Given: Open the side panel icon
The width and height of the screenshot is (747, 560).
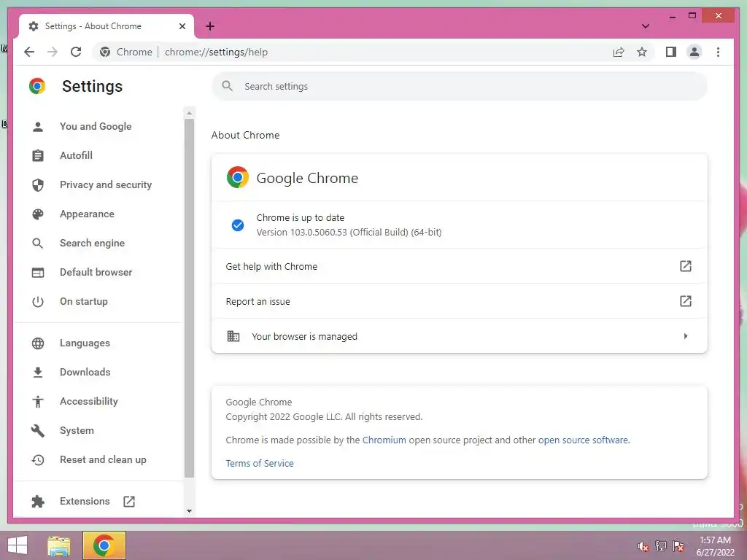Looking at the screenshot, I should (671, 52).
